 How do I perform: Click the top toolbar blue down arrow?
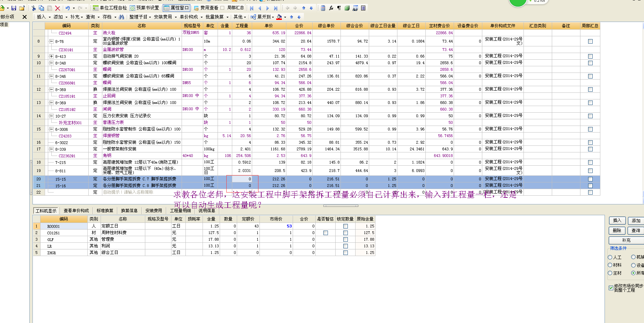(311, 8)
